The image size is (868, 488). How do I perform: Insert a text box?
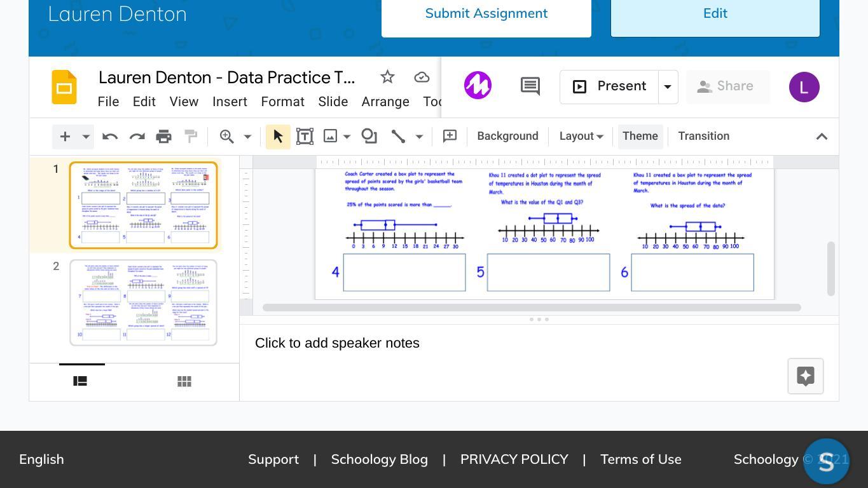305,137
